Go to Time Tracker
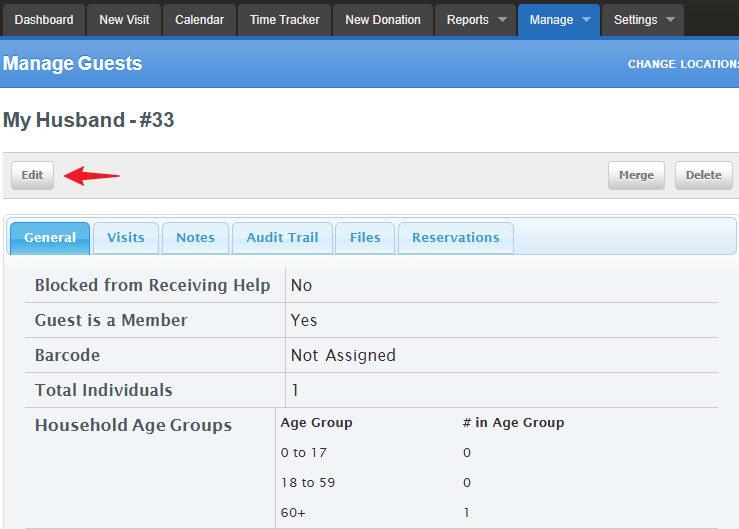The image size is (739, 529). [x=285, y=20]
